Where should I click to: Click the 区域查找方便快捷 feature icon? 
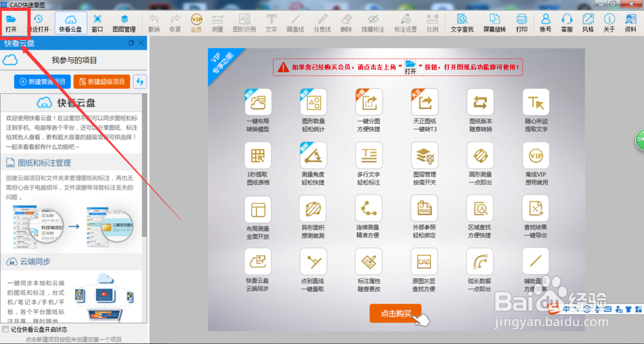click(x=480, y=208)
